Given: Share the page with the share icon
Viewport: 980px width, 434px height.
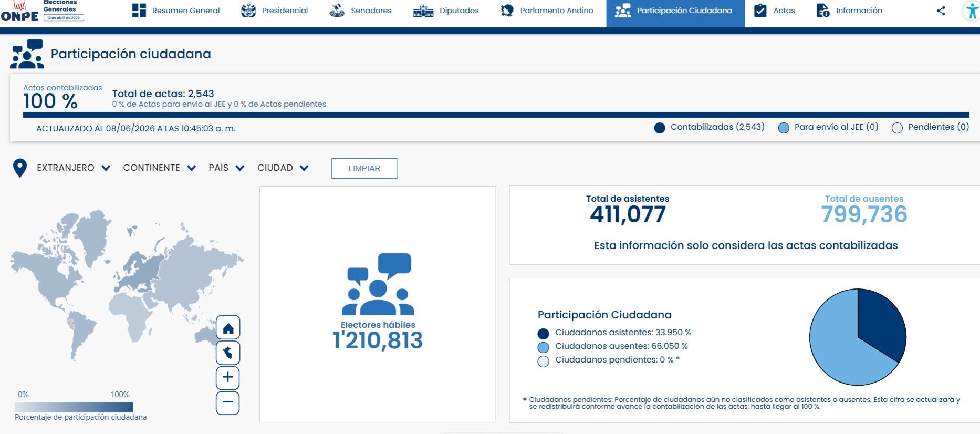Looking at the screenshot, I should pos(941,11).
